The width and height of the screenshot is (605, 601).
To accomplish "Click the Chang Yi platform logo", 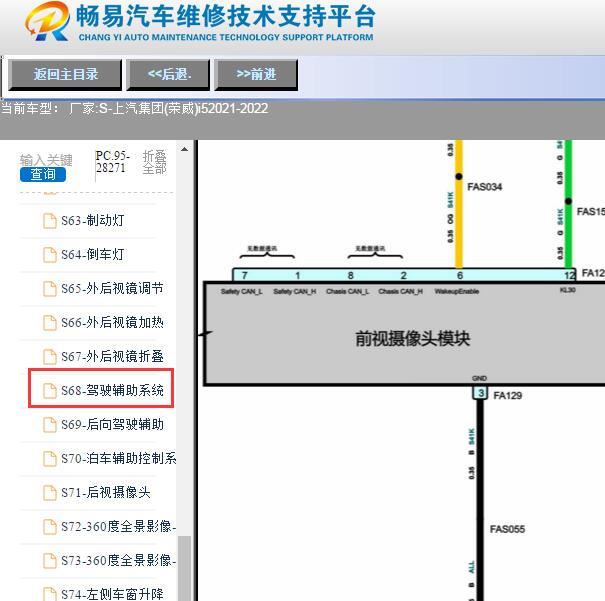I will pos(47,21).
